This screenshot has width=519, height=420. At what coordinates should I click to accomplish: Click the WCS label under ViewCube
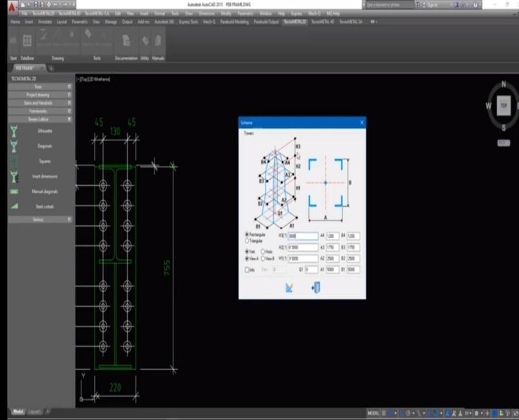pyautogui.click(x=504, y=143)
